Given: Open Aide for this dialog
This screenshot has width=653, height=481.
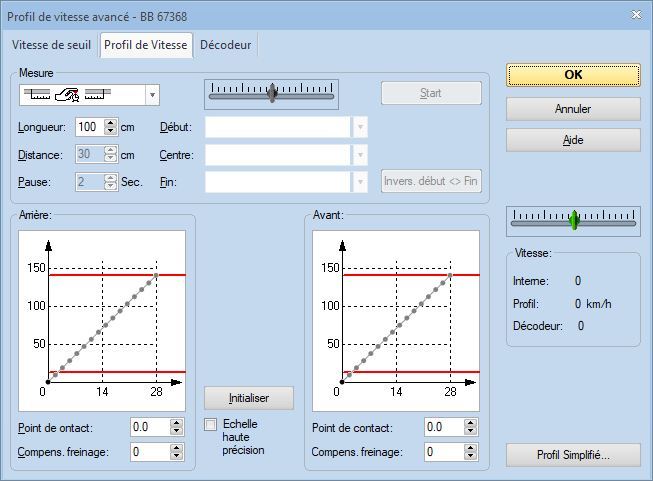Looking at the screenshot, I should tap(573, 140).
